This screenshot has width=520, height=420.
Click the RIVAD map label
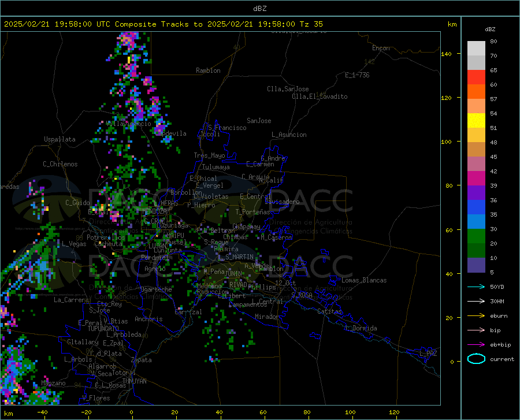click(238, 285)
